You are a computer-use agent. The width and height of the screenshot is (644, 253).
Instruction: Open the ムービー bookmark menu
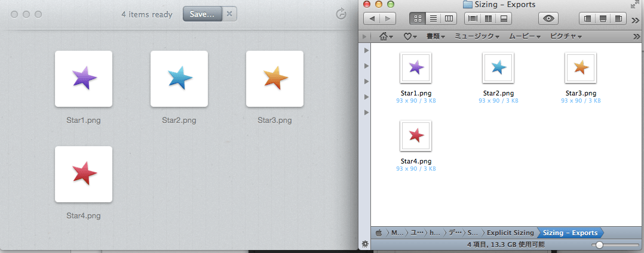coord(525,36)
